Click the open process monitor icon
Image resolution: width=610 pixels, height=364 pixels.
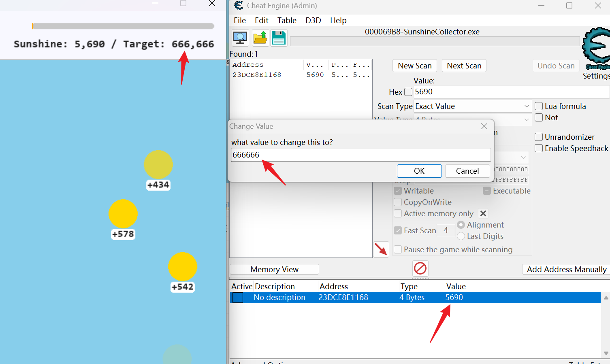click(x=240, y=38)
